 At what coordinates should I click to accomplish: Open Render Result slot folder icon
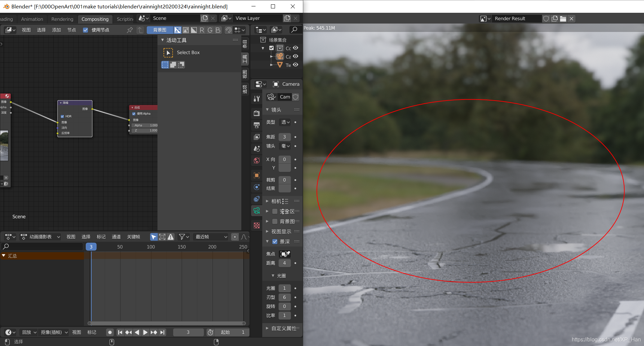[563, 18]
